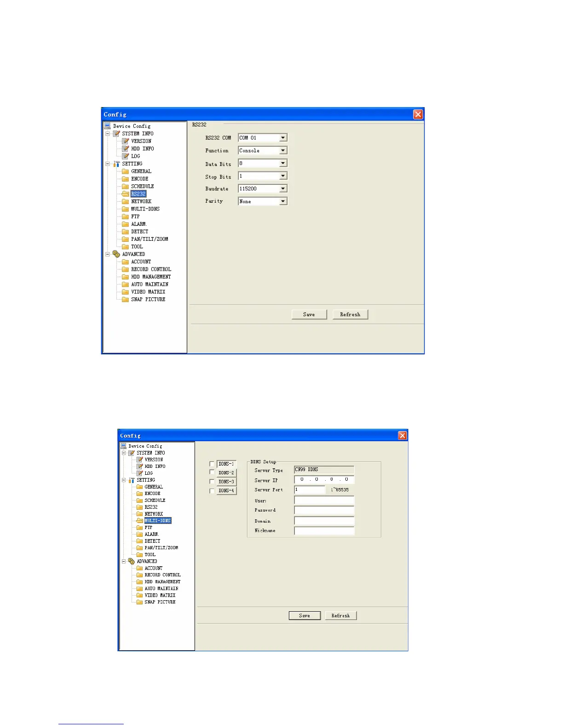
Task: Enable the DDNS-1 checkbox
Action: coord(212,464)
